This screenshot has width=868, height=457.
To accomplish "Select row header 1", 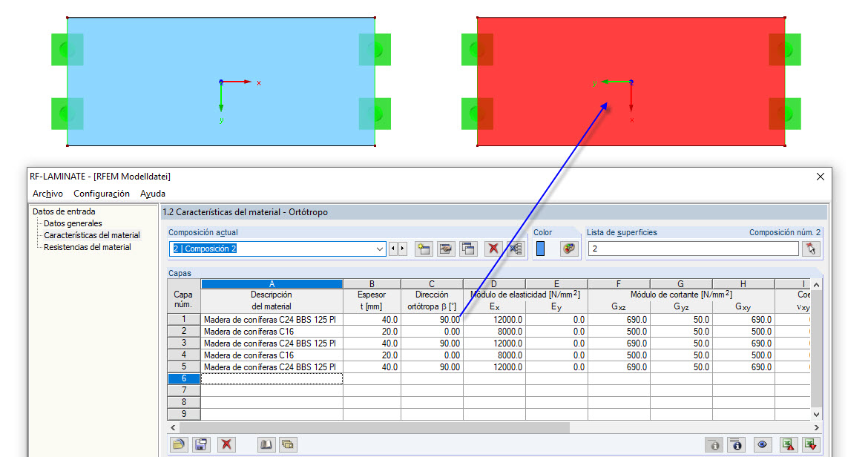I will click(184, 319).
